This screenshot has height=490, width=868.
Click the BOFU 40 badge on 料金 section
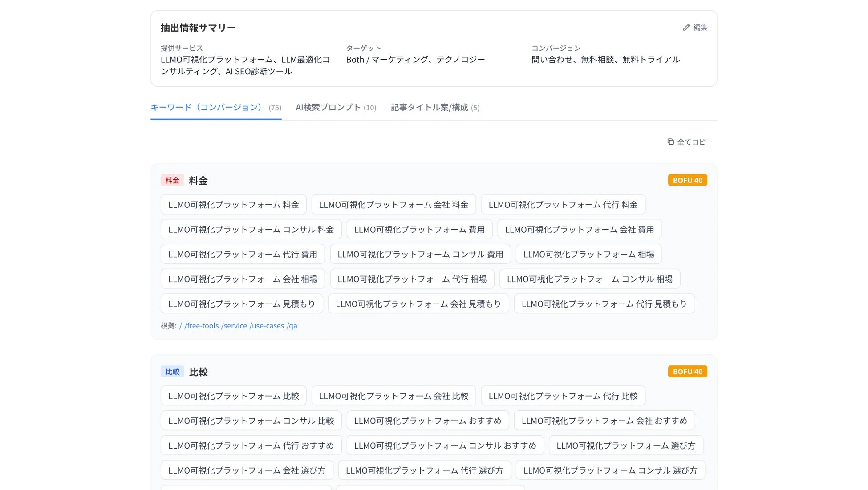[687, 180]
